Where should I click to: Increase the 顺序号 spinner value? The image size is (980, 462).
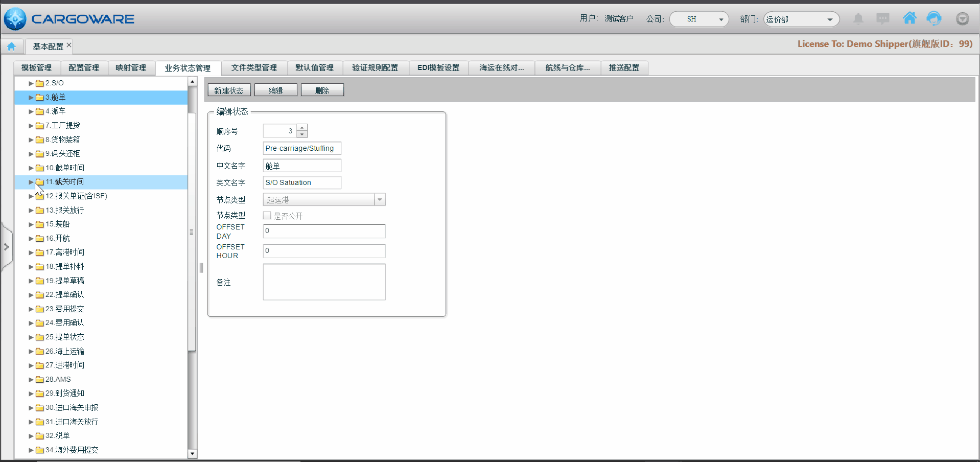302,127
